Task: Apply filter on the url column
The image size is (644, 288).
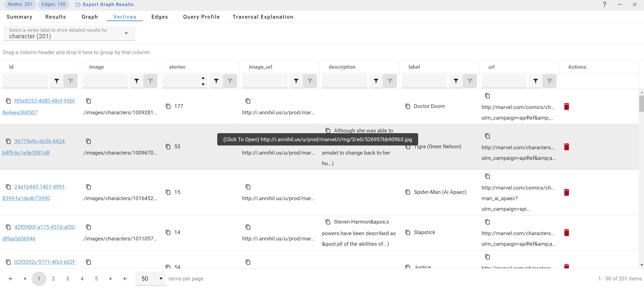Action: 536,81
